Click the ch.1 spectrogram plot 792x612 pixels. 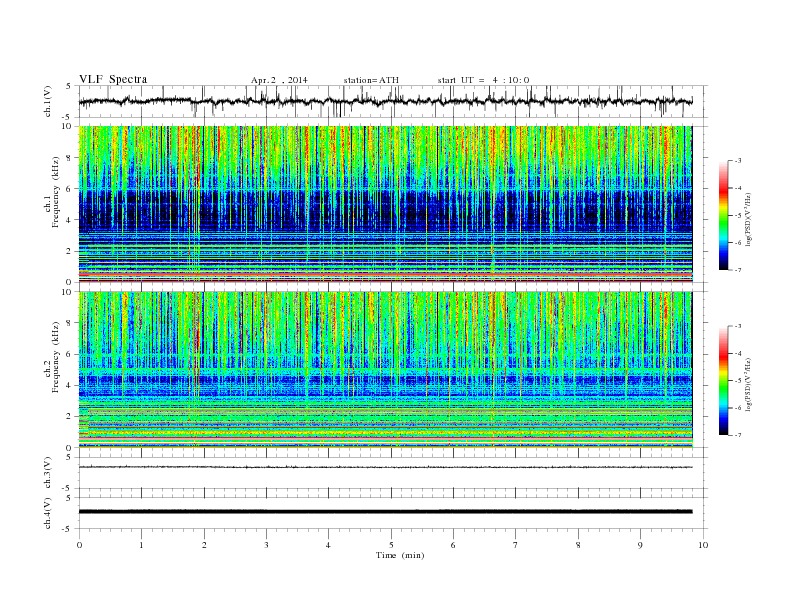[385, 204]
